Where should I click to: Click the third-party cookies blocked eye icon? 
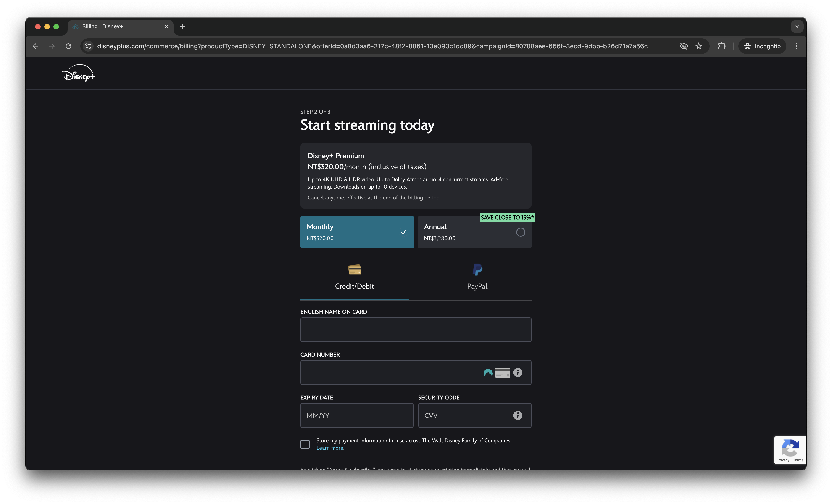click(684, 46)
